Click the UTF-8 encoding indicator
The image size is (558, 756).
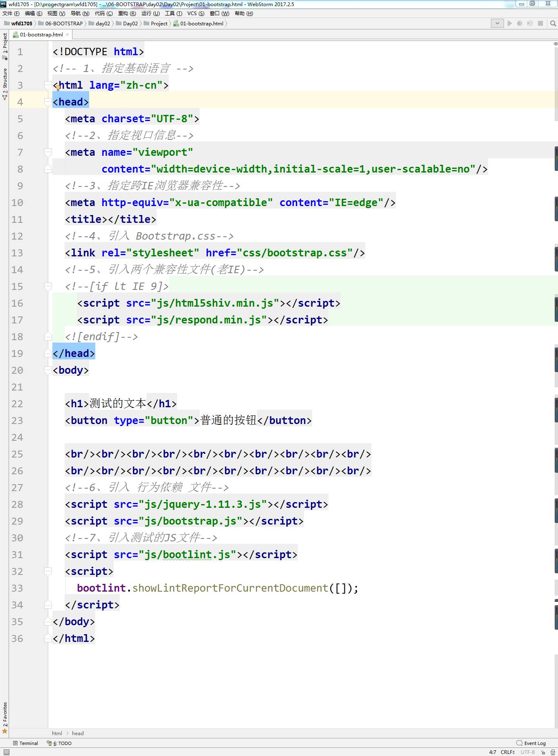pos(528,752)
